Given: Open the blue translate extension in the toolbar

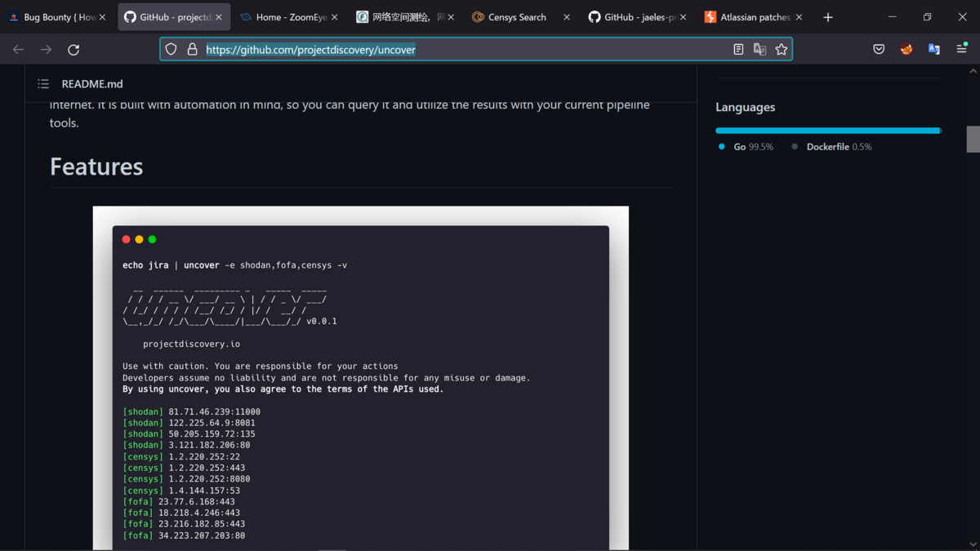Looking at the screenshot, I should pyautogui.click(x=934, y=50).
